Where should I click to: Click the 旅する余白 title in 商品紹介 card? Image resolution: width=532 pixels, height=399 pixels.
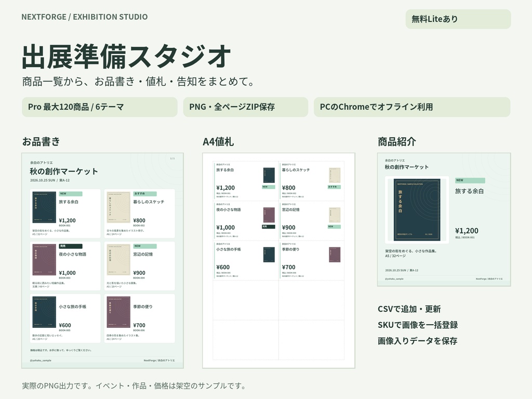[x=469, y=191]
